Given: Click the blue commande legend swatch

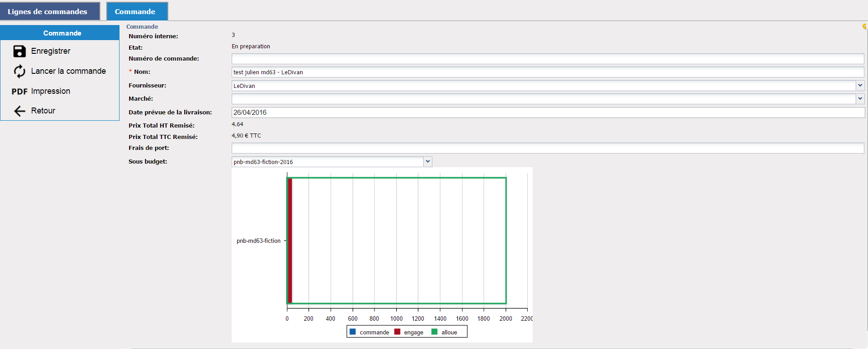Looking at the screenshot, I should click(x=353, y=332).
